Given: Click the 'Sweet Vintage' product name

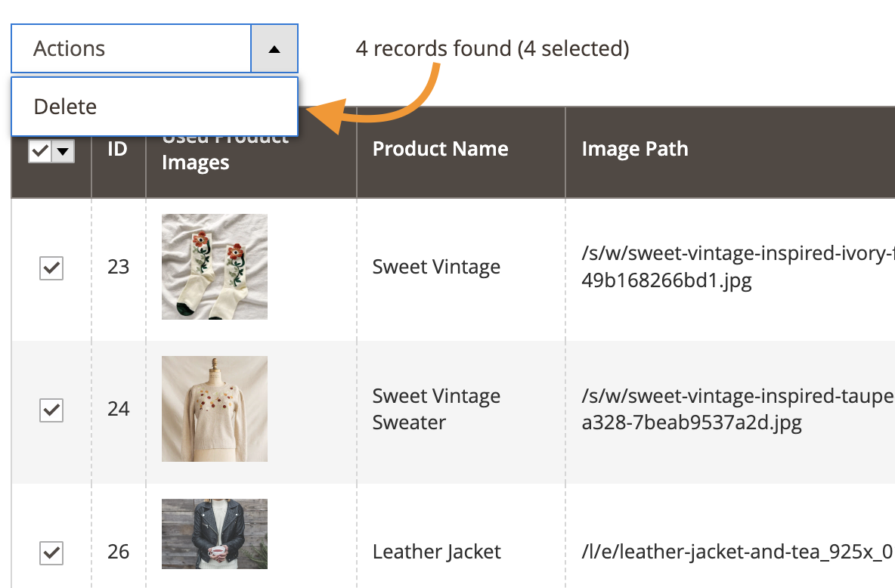Looking at the screenshot, I should 436,267.
